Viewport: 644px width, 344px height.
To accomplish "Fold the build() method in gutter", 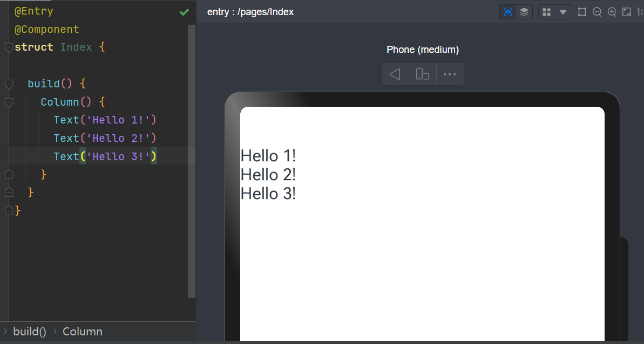I will click(x=9, y=84).
